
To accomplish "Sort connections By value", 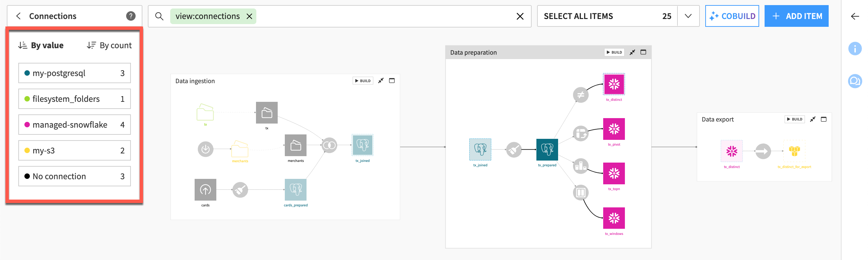I will (x=41, y=45).
